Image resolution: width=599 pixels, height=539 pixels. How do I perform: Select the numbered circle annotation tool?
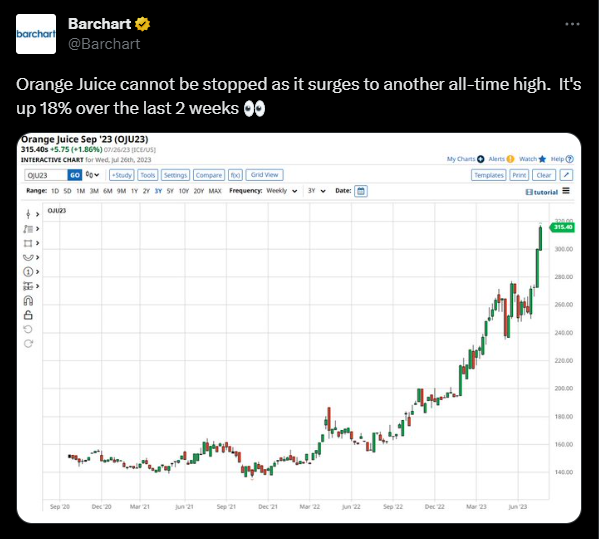coord(28,272)
